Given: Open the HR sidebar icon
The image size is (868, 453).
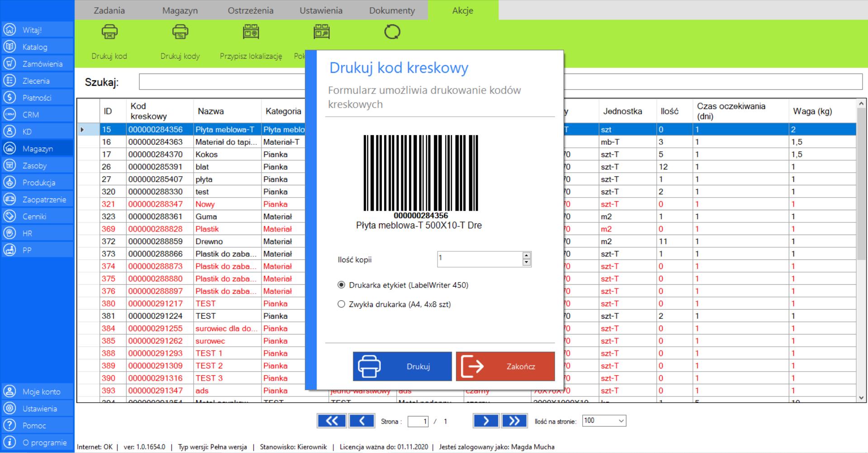Looking at the screenshot, I should point(9,233).
